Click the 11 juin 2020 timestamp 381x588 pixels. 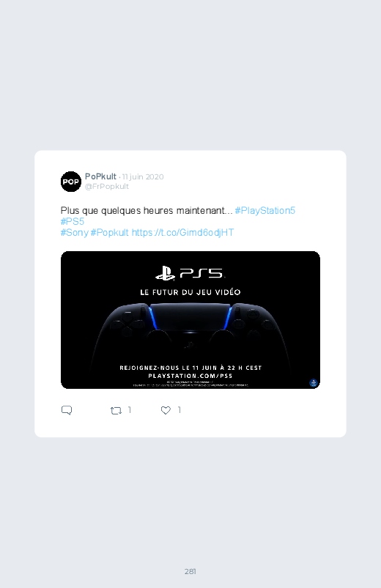click(143, 176)
